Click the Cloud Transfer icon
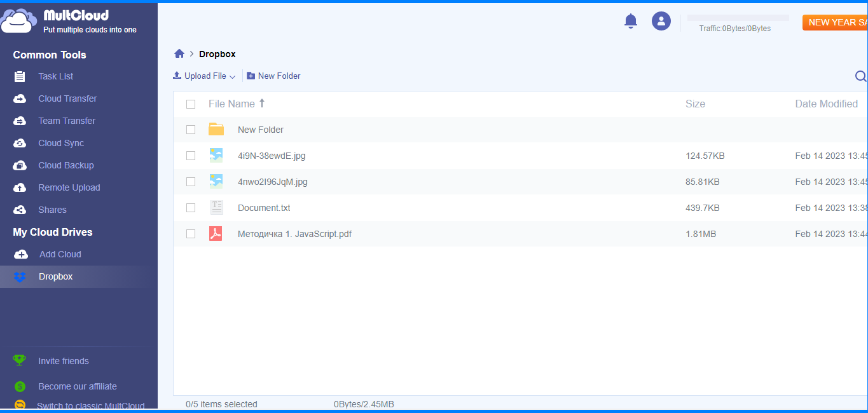 (20, 98)
